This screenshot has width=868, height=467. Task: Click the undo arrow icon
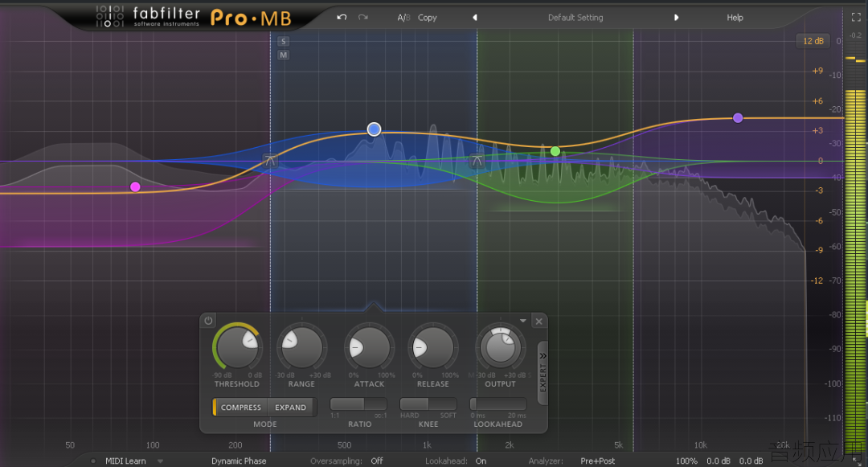342,17
